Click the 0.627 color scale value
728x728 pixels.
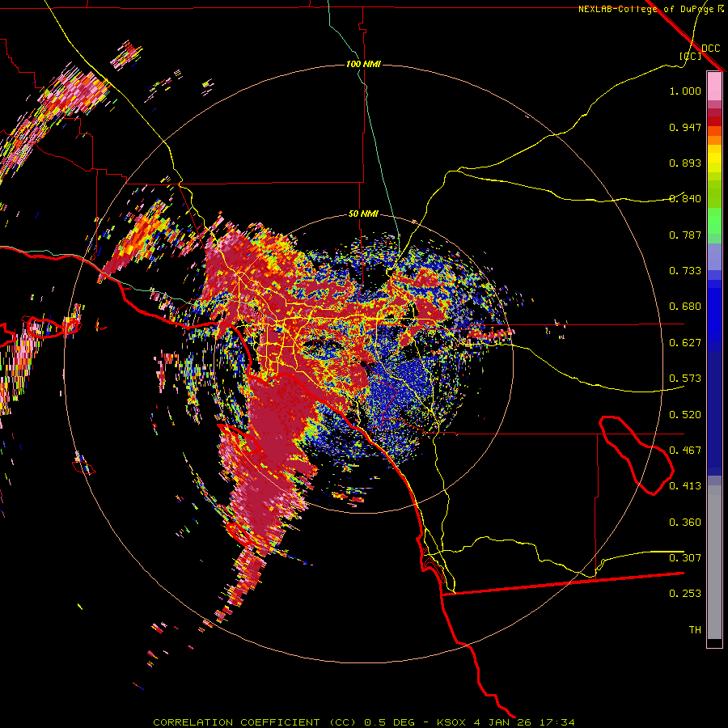pos(685,343)
